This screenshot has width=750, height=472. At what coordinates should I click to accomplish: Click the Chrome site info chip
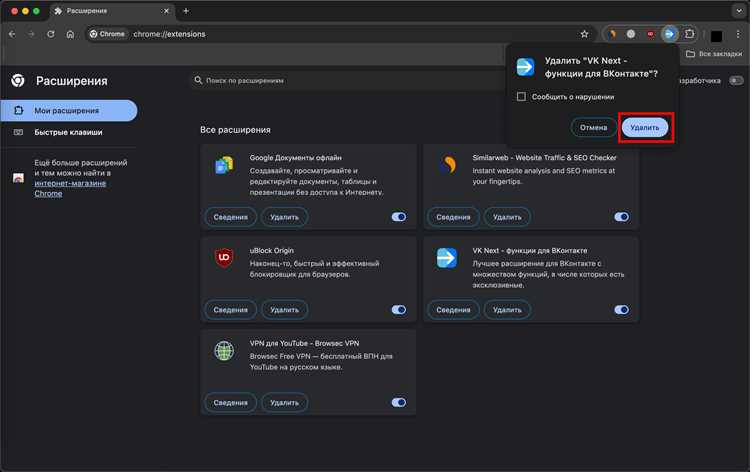click(x=108, y=34)
